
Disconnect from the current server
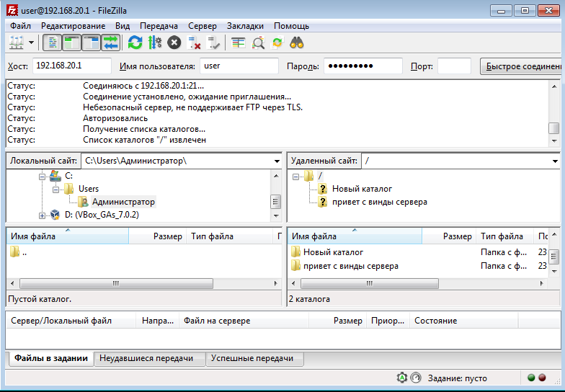[195, 43]
